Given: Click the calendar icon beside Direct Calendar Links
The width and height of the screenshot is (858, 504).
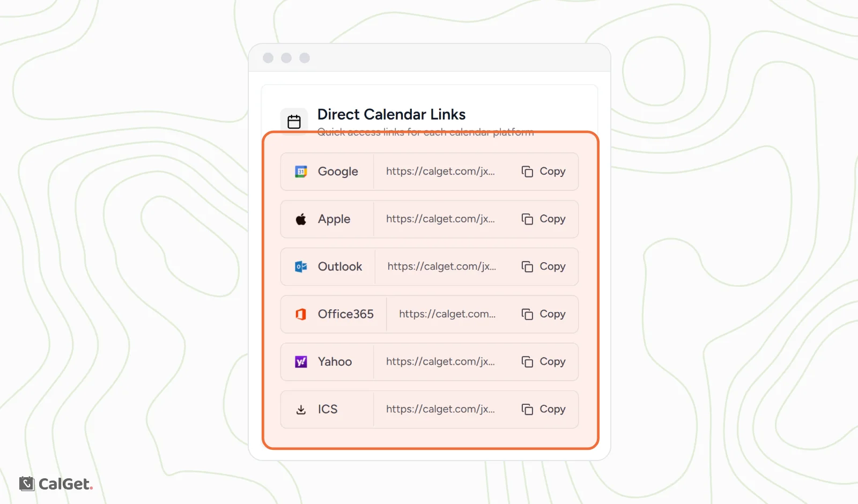Looking at the screenshot, I should click(294, 122).
